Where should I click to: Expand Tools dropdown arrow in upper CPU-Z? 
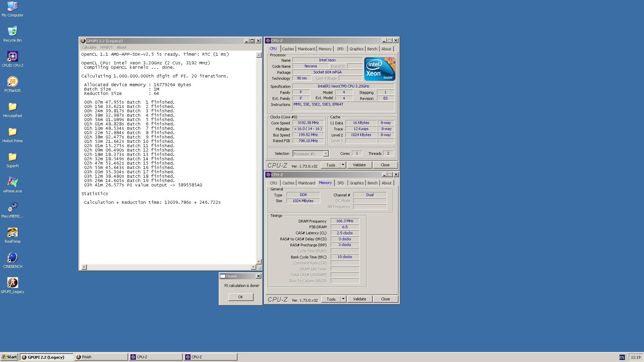click(343, 165)
